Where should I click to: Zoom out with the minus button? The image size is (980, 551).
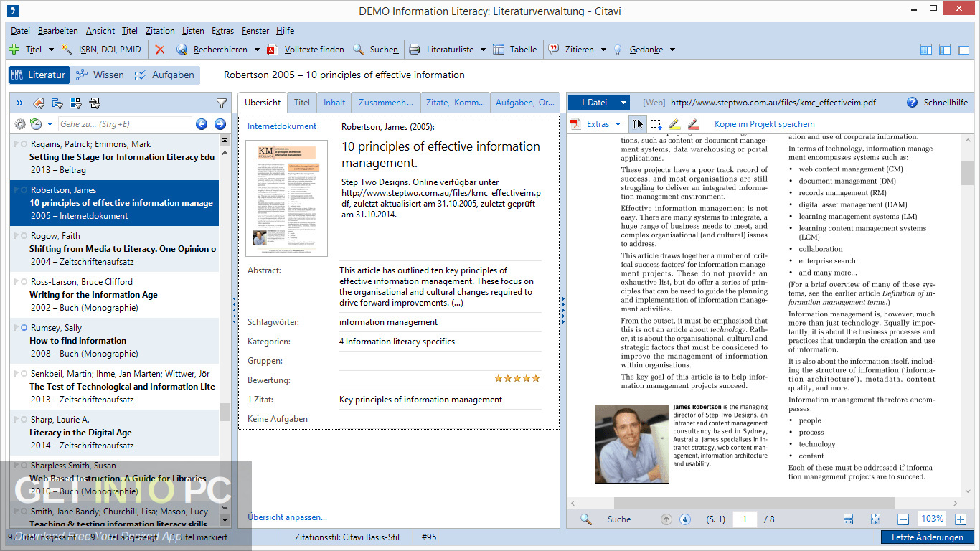point(904,519)
